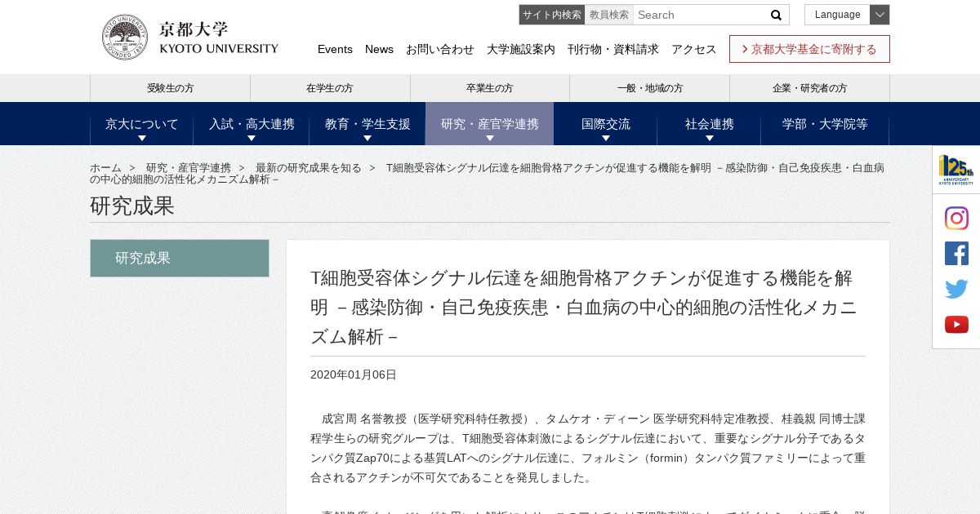Open the 刊行物・資料請求 page

[x=613, y=49]
